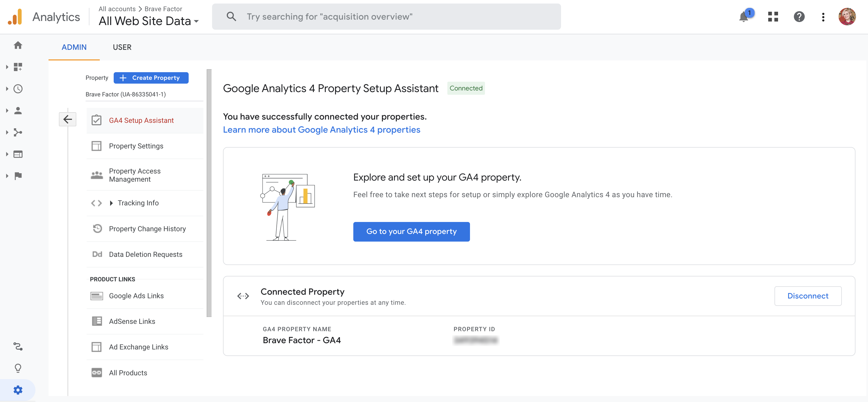Open the Brave Factor property selector dropdown
The height and width of the screenshot is (402, 868).
click(144, 95)
